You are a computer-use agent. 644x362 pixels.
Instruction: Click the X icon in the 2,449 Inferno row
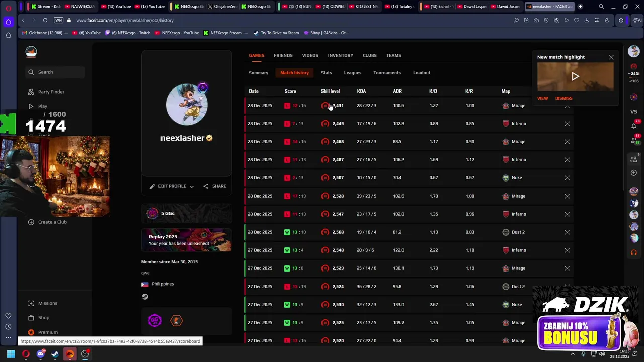pyautogui.click(x=567, y=124)
